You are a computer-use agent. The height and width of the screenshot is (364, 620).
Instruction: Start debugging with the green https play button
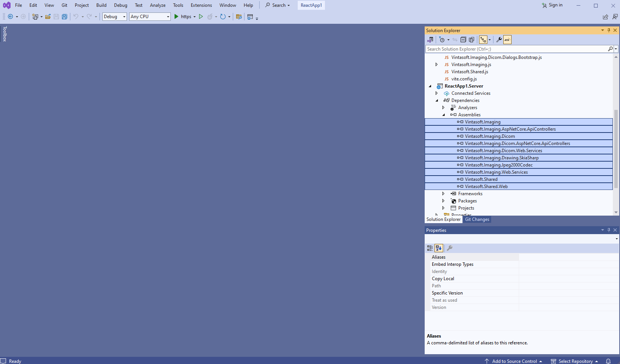click(x=176, y=17)
